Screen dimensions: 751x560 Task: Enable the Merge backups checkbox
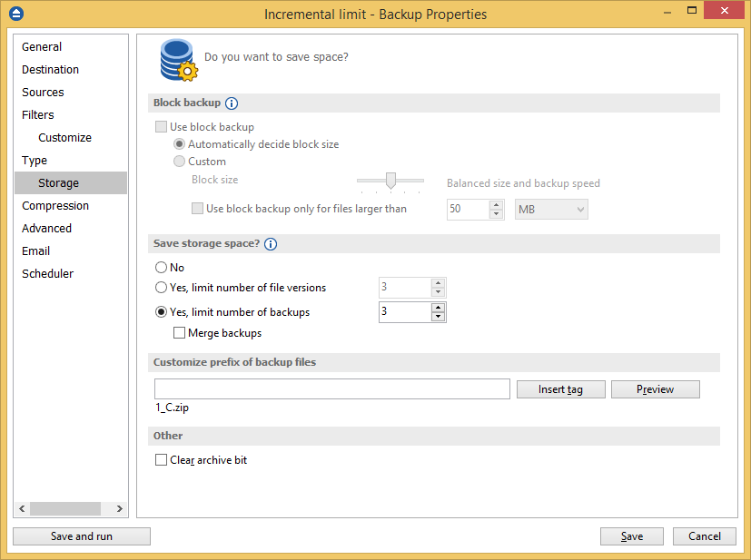(x=179, y=333)
